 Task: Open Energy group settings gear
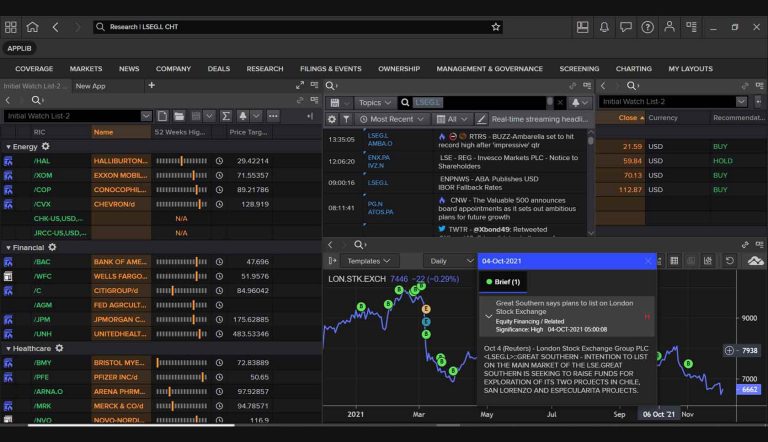point(46,147)
